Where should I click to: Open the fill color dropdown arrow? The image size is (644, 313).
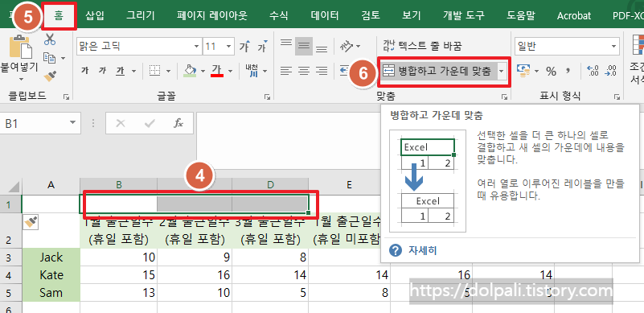point(203,71)
